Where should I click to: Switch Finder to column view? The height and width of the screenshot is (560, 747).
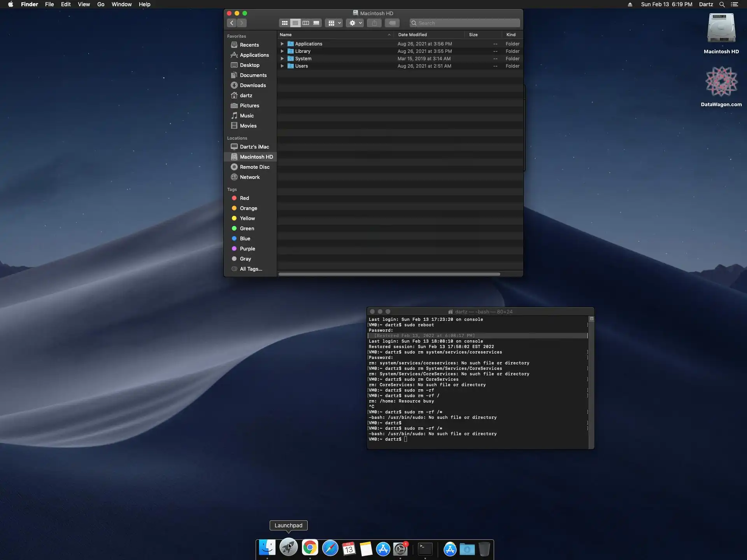[306, 23]
